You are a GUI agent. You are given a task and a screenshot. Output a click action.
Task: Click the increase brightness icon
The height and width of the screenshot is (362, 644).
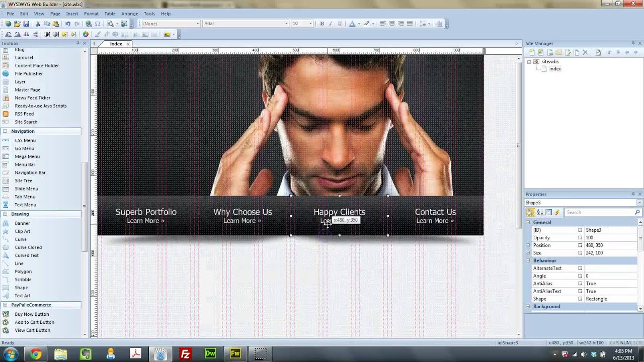pyautogui.click(x=65, y=34)
